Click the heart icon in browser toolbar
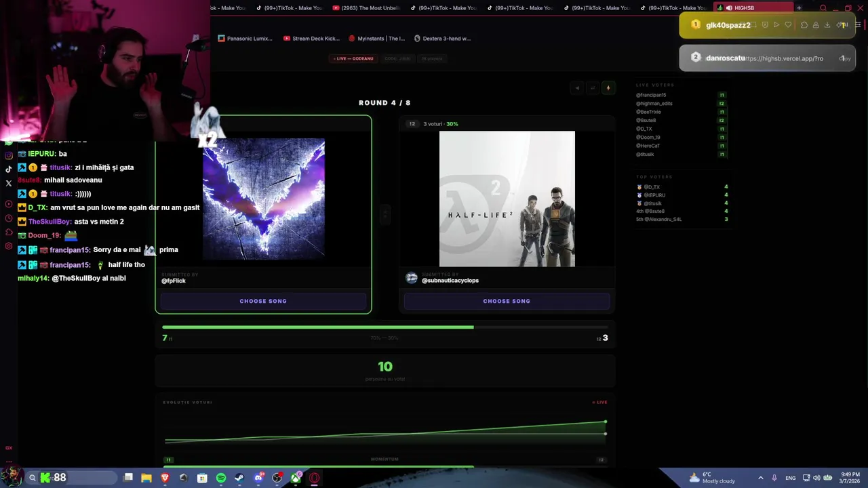The width and height of the screenshot is (868, 488). (x=788, y=25)
